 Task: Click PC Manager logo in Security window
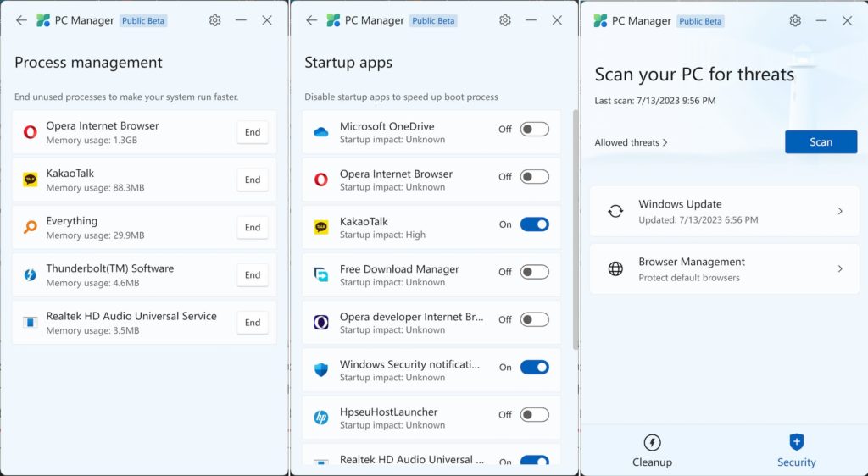(x=600, y=21)
